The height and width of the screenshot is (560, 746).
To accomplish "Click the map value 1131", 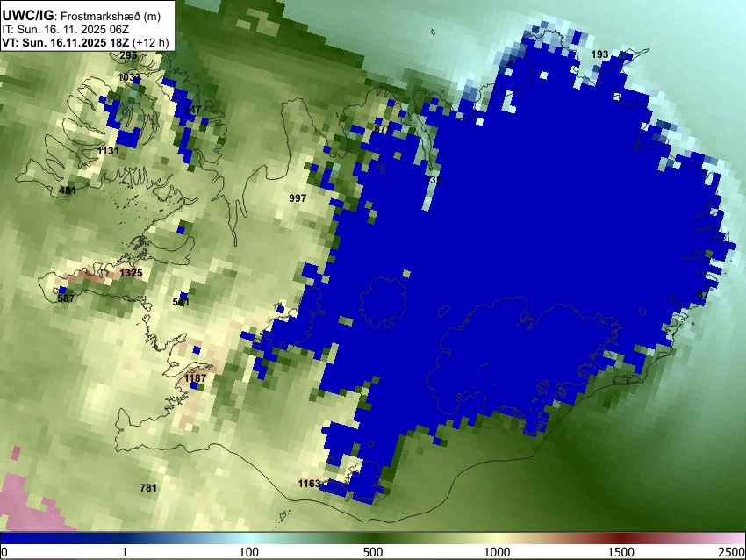I will click(x=108, y=151).
